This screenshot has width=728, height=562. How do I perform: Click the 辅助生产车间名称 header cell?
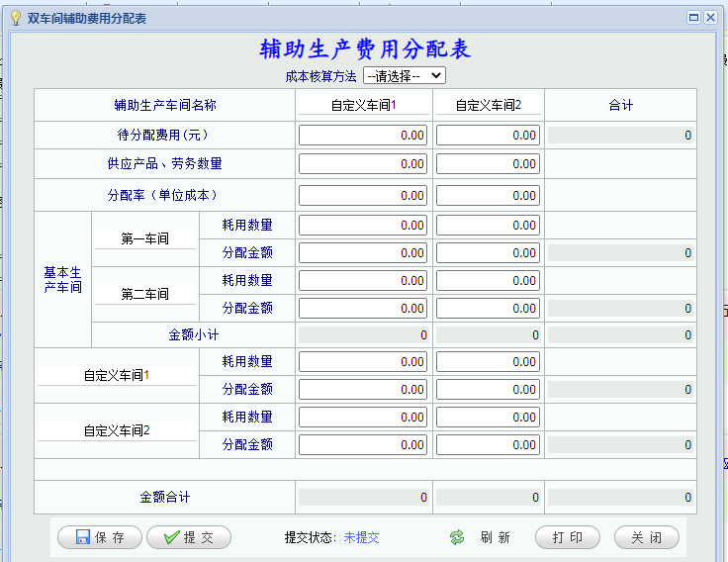click(x=165, y=105)
